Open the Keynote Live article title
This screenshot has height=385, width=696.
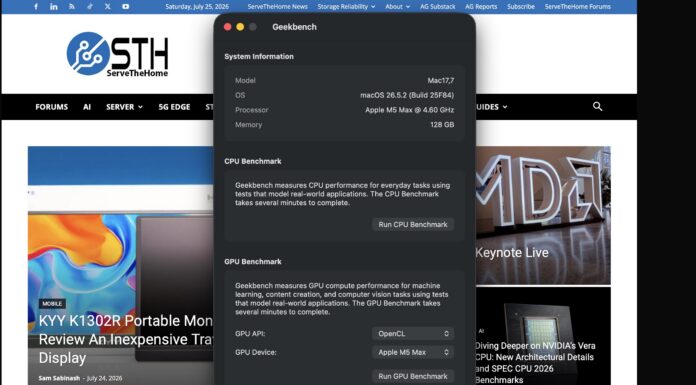[512, 253]
